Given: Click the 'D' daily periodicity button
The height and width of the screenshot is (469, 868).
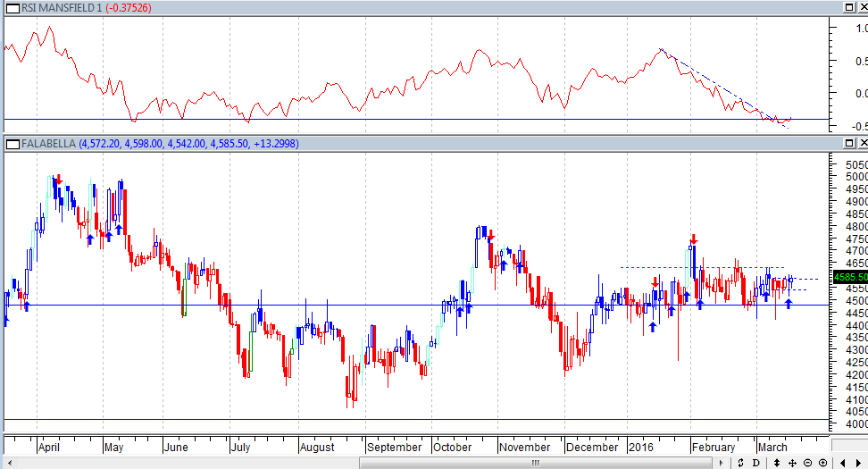Looking at the screenshot, I should point(756,463).
